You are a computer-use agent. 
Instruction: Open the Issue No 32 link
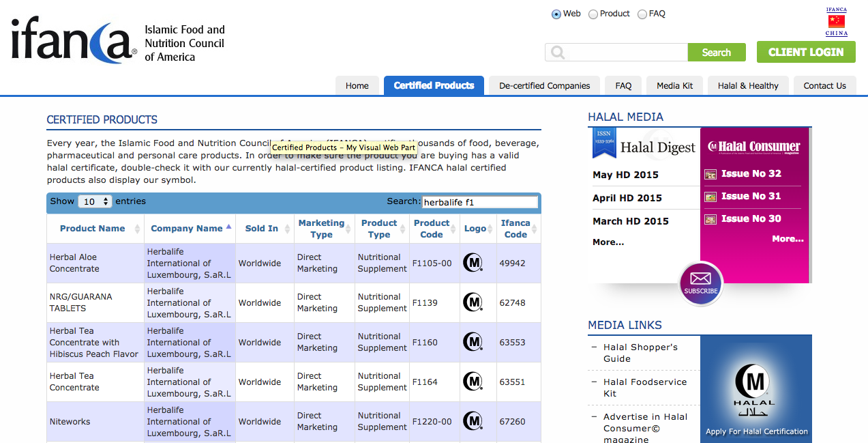click(x=751, y=173)
